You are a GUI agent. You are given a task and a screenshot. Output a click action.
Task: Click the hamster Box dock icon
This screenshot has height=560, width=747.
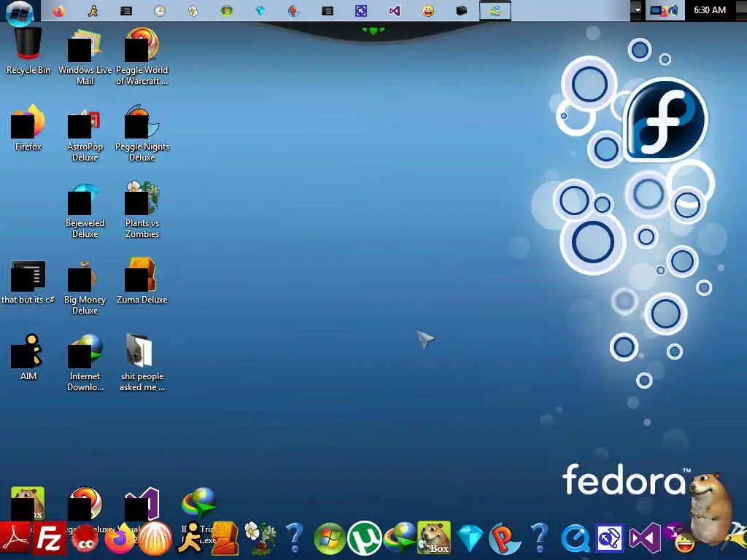click(434, 537)
